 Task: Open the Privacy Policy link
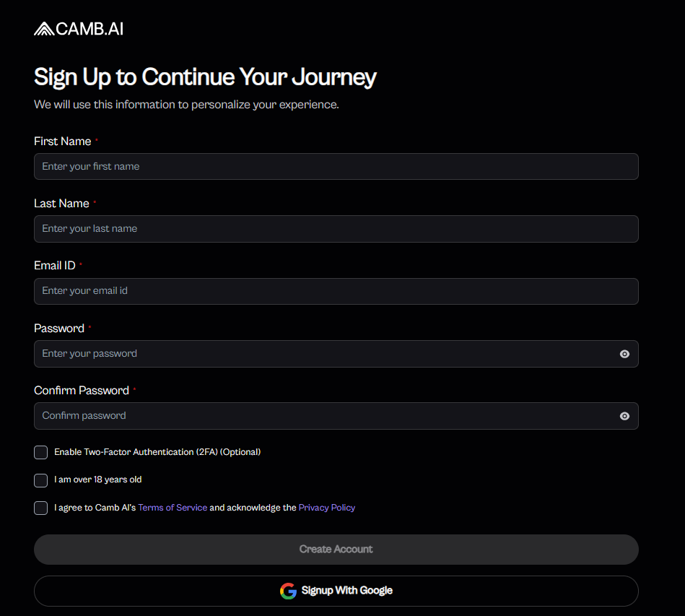tap(327, 508)
